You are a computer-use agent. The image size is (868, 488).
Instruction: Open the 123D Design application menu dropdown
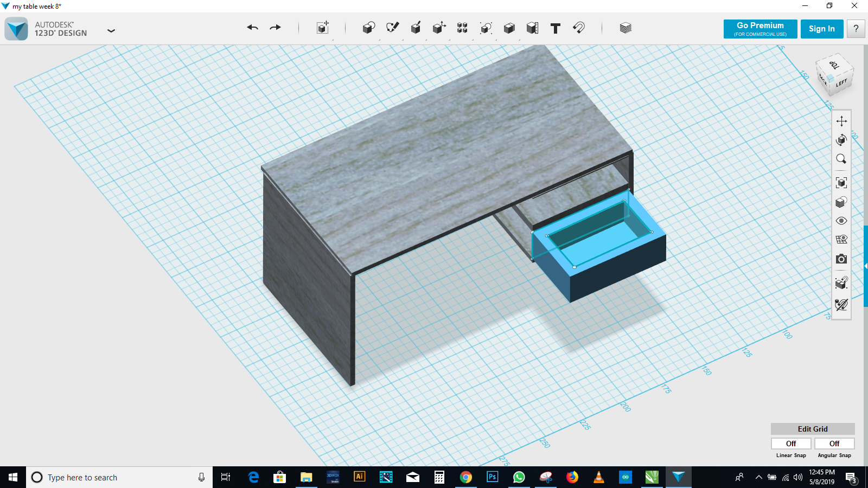coord(111,31)
